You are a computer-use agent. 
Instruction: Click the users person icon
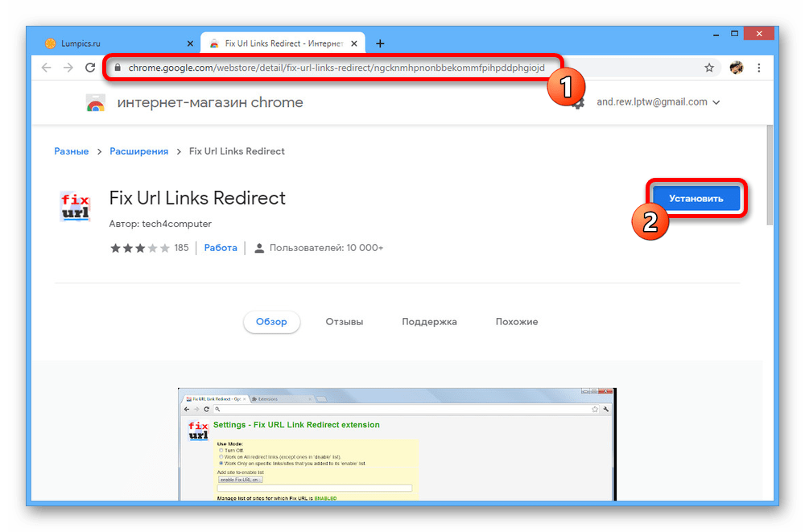tap(259, 249)
